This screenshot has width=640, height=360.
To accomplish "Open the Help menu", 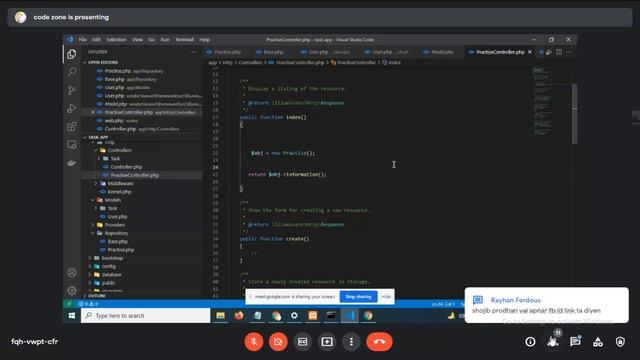I will point(204,40).
